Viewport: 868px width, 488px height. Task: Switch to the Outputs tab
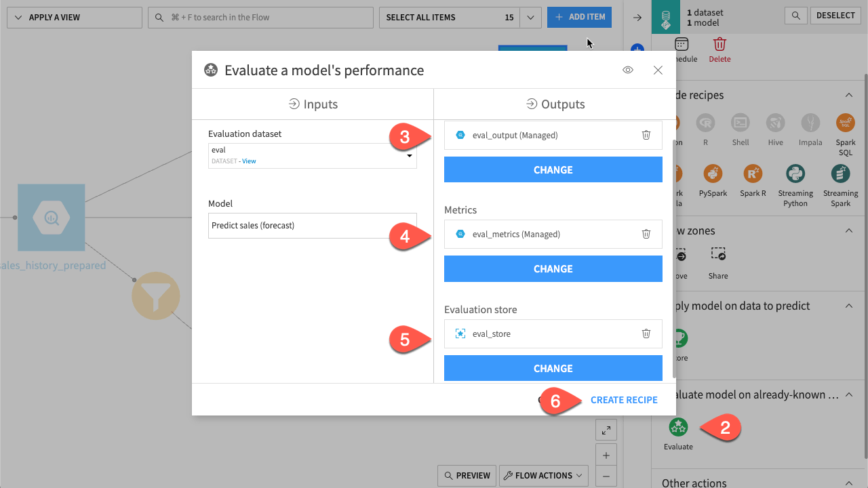pyautogui.click(x=555, y=104)
